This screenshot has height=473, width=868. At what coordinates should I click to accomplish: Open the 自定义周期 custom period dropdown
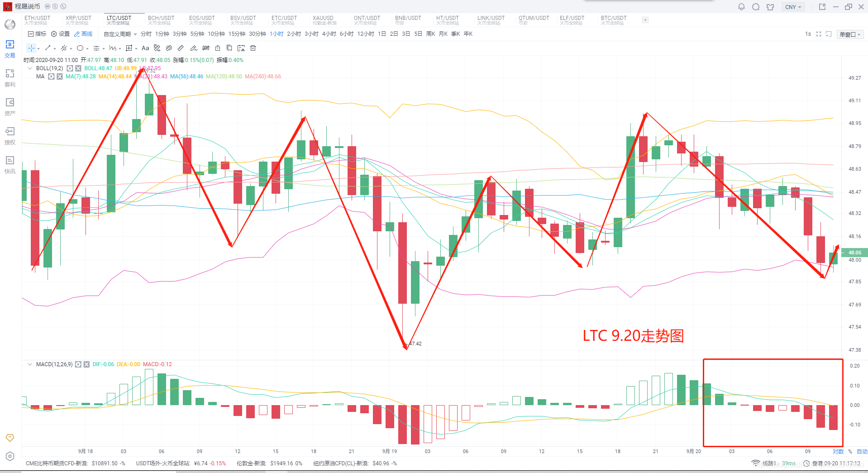120,34
